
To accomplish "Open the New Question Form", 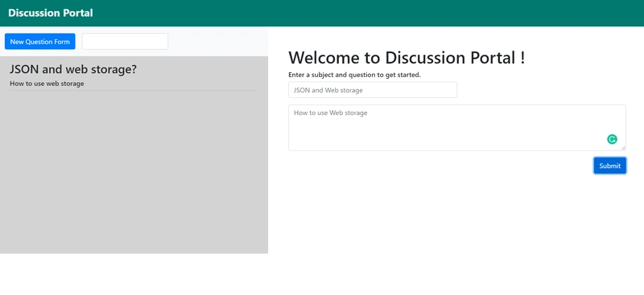I will coord(39,42).
